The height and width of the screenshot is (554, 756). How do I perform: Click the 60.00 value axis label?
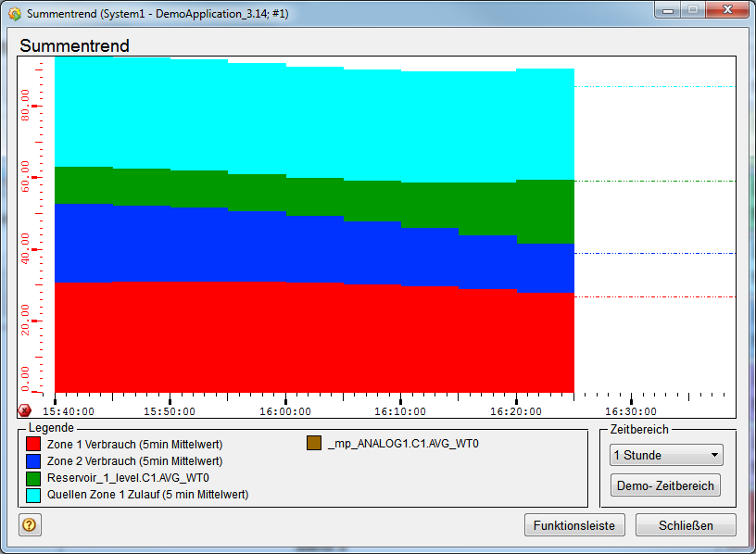(25, 176)
